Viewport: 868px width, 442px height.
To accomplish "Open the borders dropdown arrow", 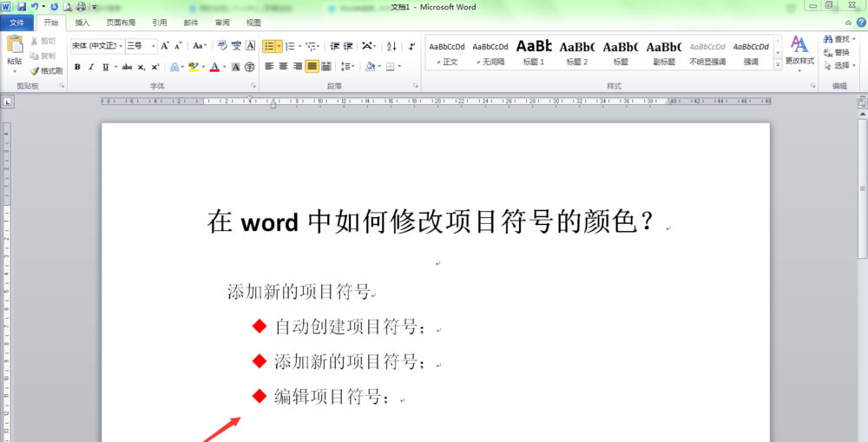I will [399, 67].
